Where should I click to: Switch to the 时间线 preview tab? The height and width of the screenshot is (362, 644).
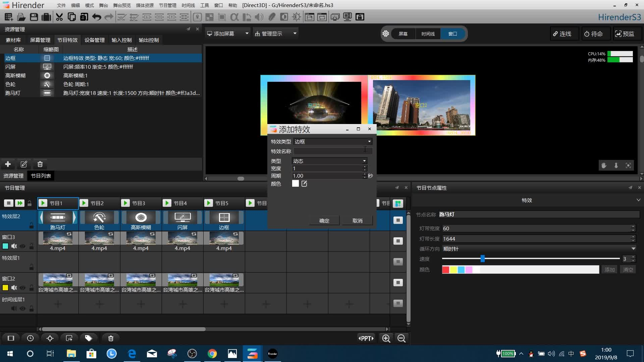point(428,34)
